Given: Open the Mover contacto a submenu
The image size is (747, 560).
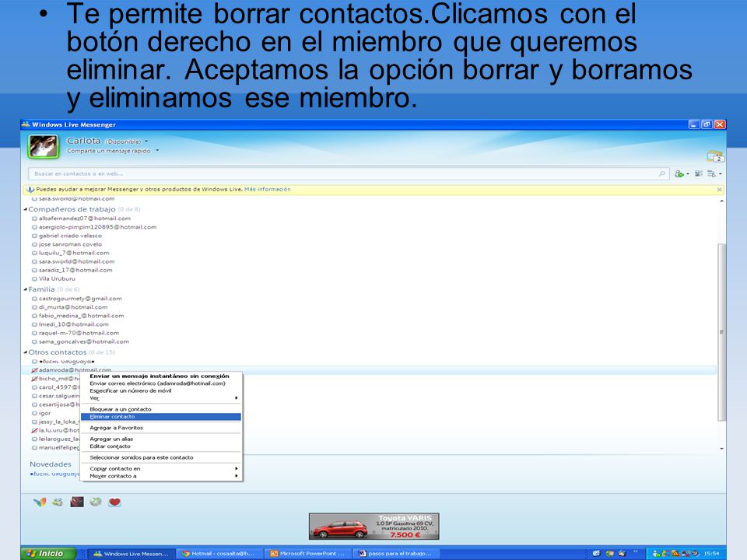Looking at the screenshot, I should (161, 476).
